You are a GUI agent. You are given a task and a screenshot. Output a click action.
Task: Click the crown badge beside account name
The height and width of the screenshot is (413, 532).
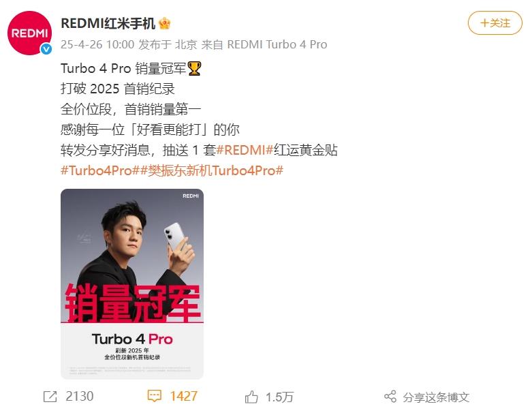coord(165,23)
